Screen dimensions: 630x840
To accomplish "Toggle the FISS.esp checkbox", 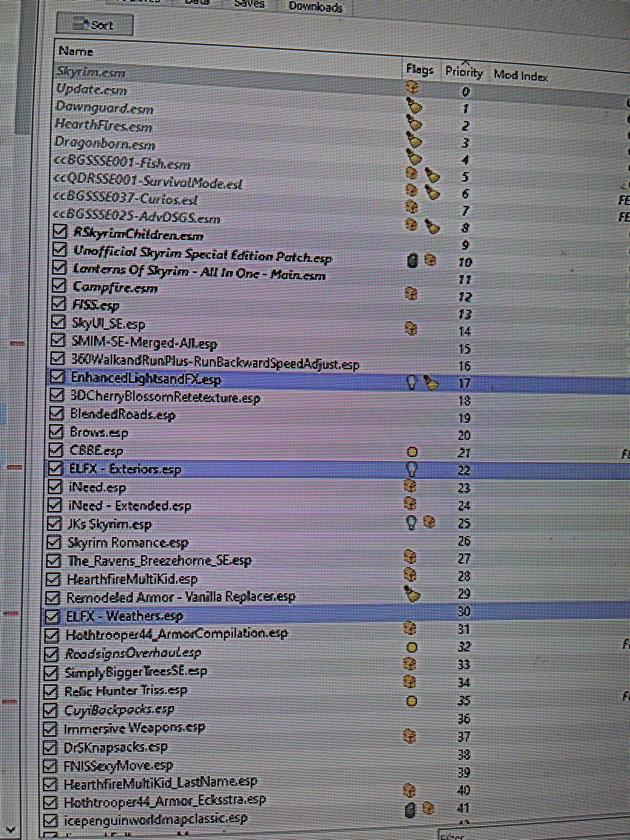I will 59,304.
